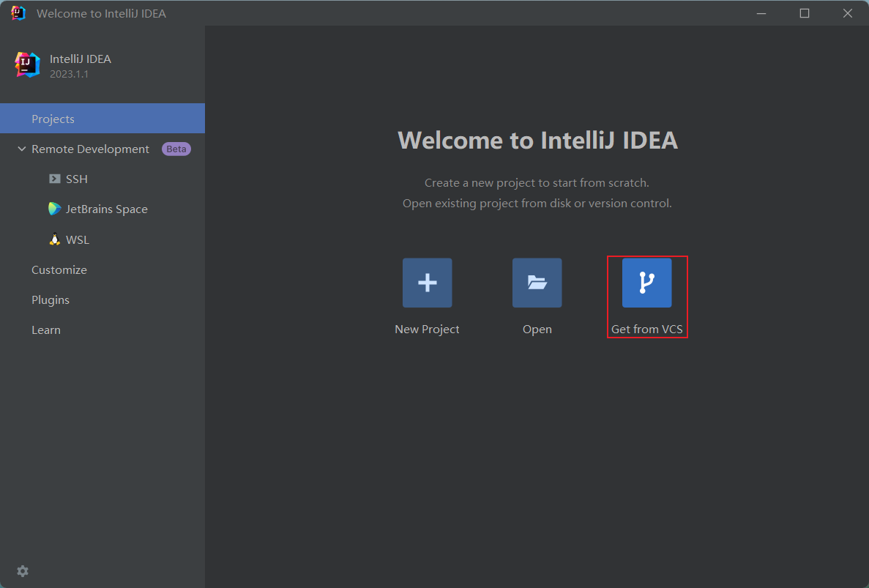869x588 pixels.
Task: Select Remote Development in the sidebar
Action: [90, 149]
